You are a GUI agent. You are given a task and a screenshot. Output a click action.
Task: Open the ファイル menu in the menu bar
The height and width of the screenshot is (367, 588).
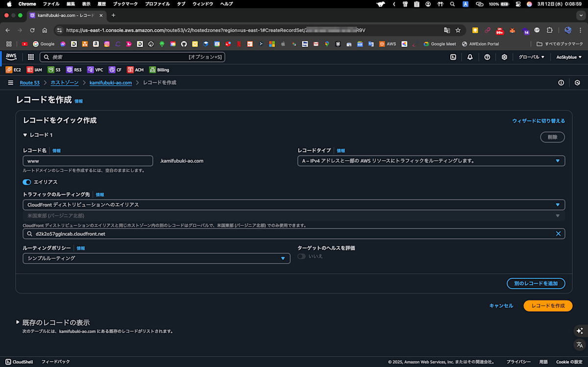tap(51, 4)
